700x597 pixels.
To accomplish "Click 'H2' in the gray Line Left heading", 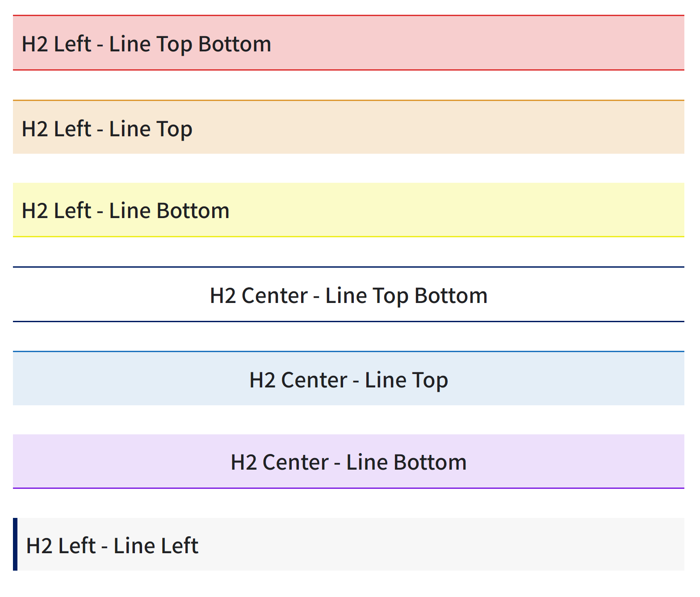I will tap(39, 546).
